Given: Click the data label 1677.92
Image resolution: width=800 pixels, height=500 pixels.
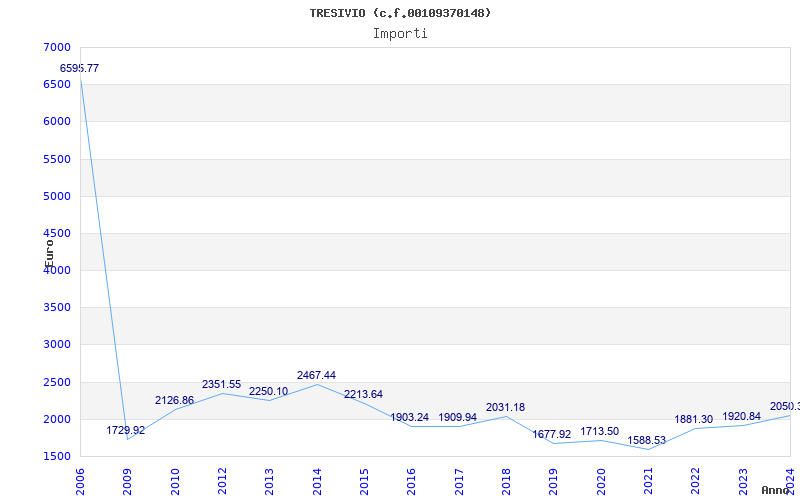Looking at the screenshot, I should coord(552,434).
